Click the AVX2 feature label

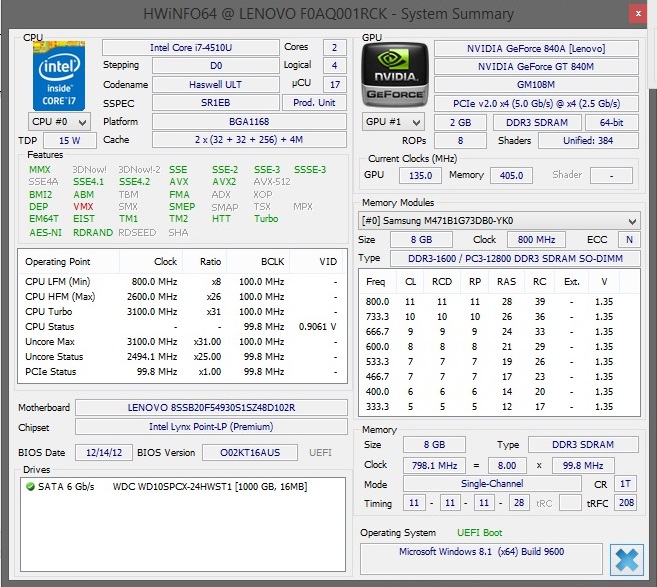click(223, 182)
